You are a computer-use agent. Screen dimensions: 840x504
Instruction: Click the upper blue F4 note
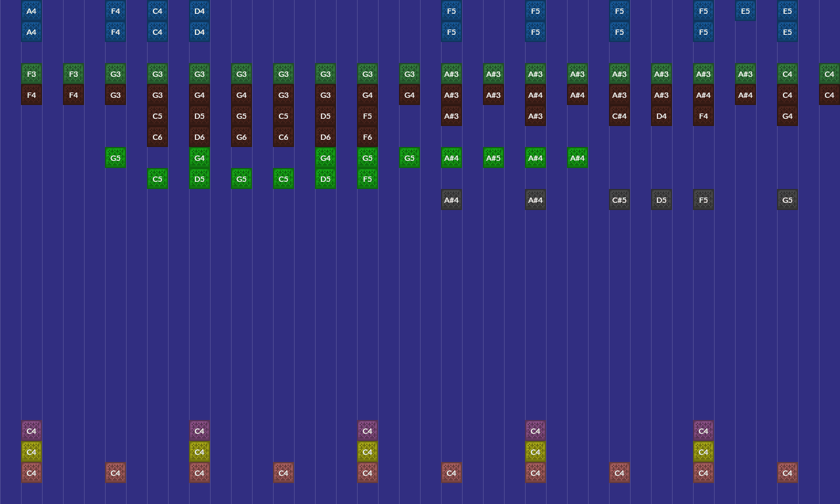point(115,10)
